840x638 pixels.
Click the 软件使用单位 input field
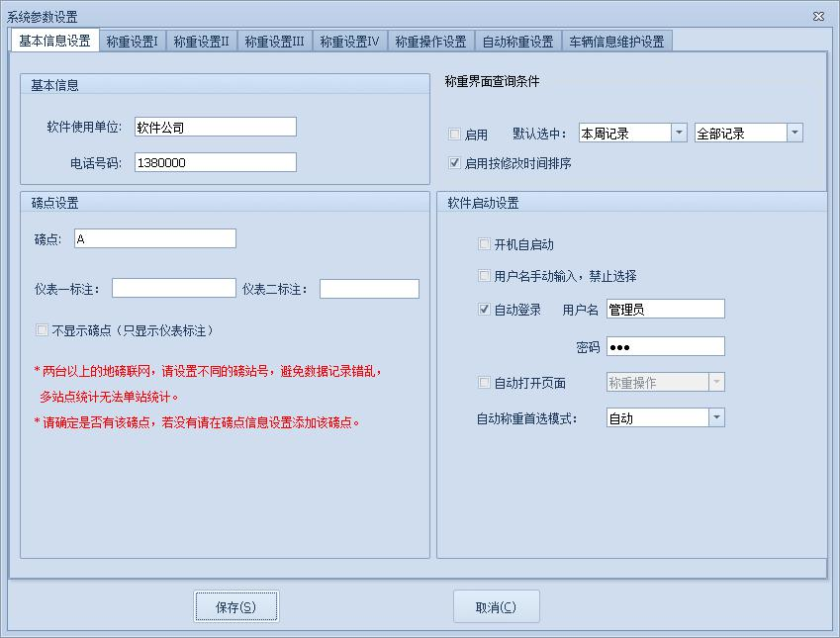216,127
